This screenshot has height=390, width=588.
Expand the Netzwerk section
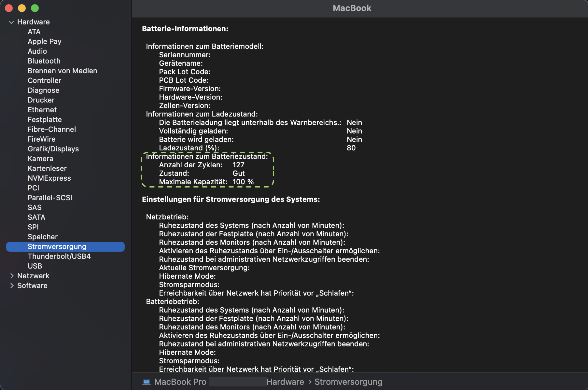[12, 276]
